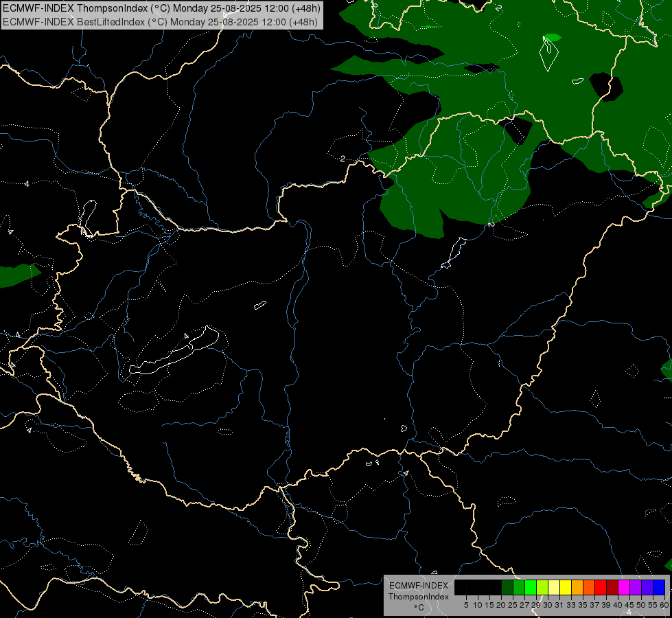Click the pale yellow 30–31 legend swatch
Screen dimensions: 672x618
(554, 588)
